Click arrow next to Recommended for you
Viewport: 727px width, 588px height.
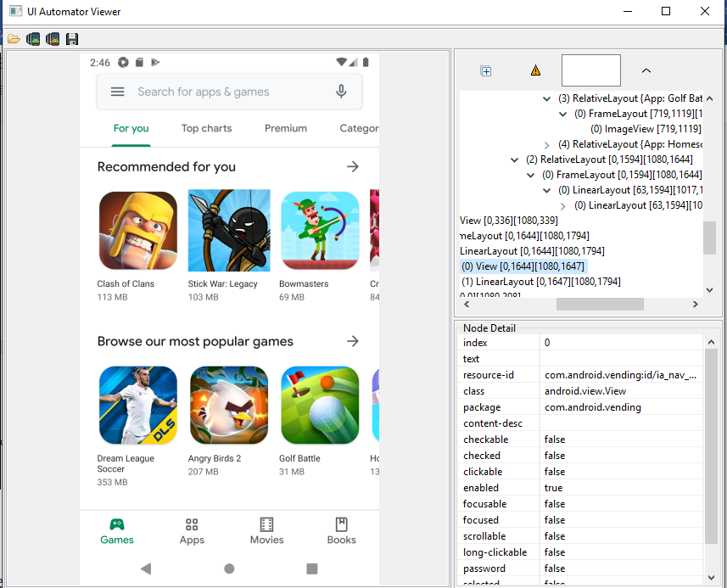(x=353, y=166)
